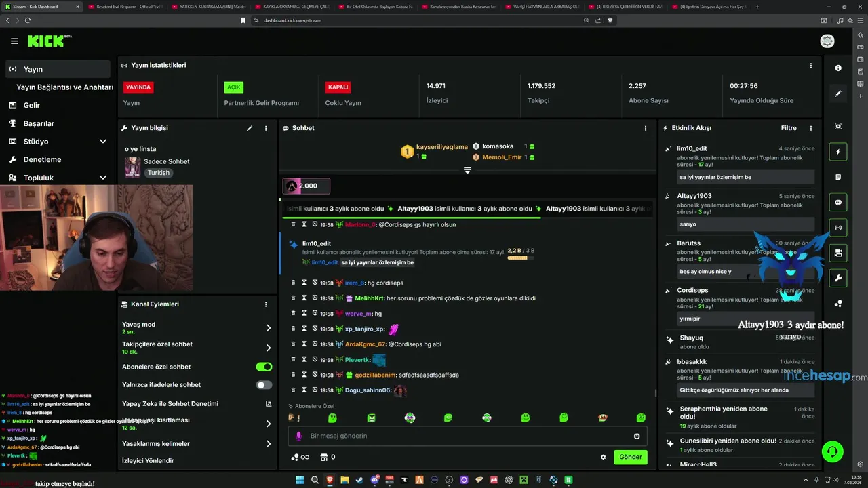Open Yayın bilgisi three-dot options
This screenshot has height=488, width=868.
266,128
